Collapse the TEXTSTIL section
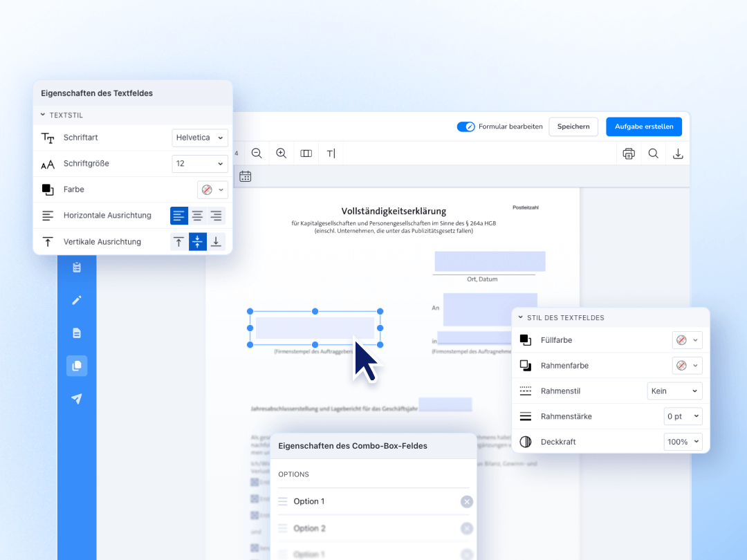The width and height of the screenshot is (747, 560). pos(43,115)
